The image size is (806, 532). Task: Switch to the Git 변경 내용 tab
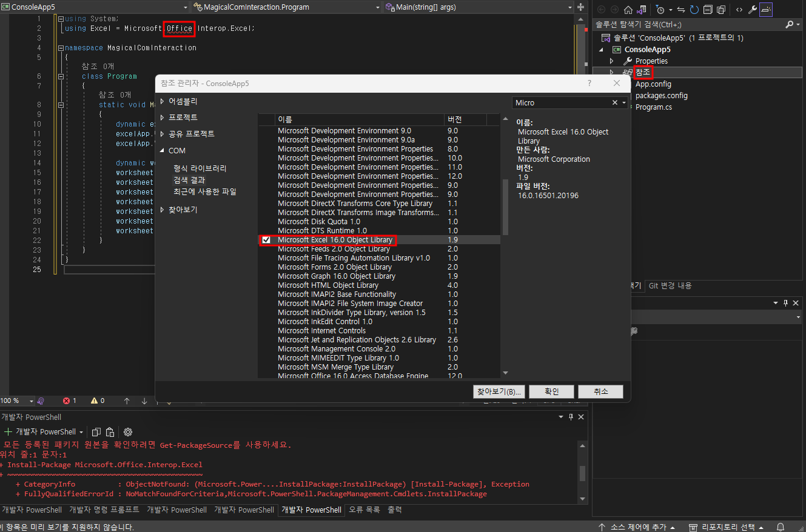point(670,285)
